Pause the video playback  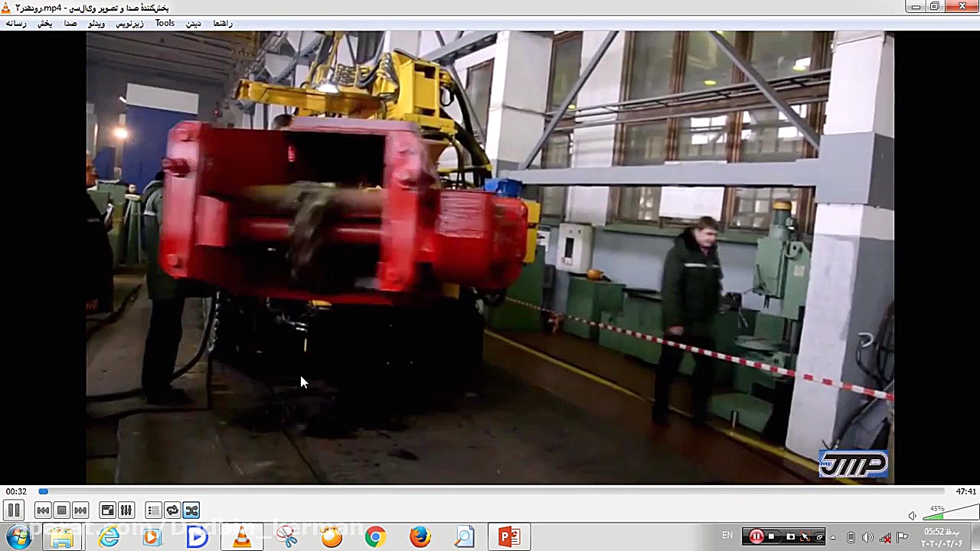point(14,510)
